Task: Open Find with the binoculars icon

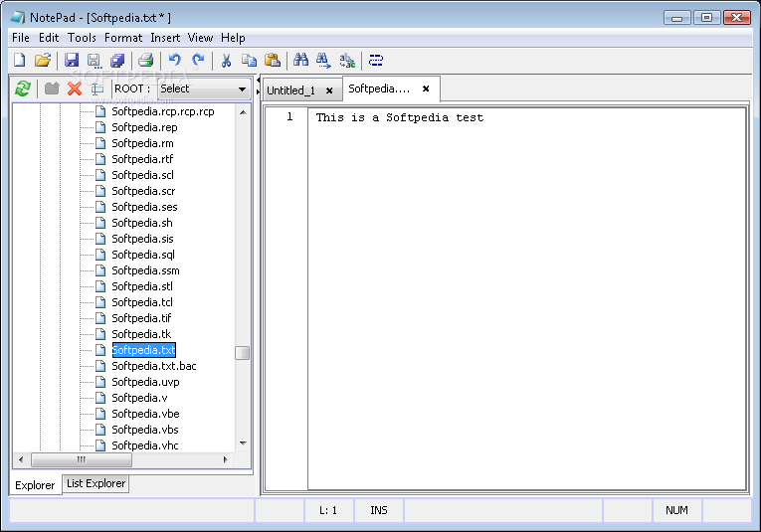Action: point(300,60)
